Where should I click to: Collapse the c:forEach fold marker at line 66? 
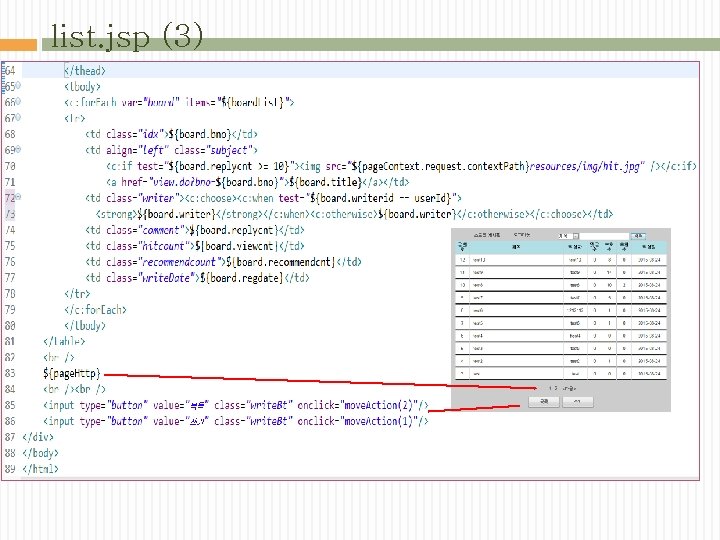click(18, 101)
